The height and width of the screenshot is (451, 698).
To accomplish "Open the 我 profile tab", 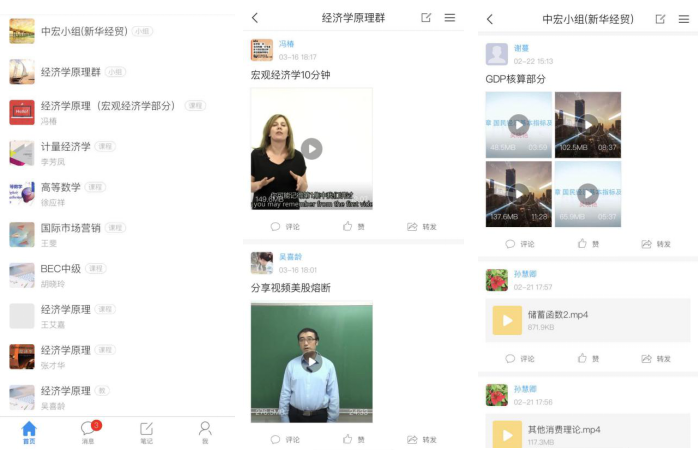I will pyautogui.click(x=205, y=431).
